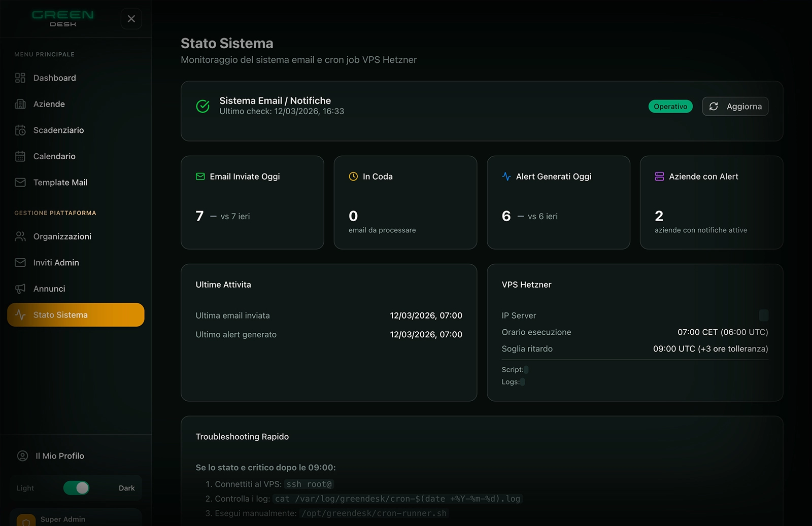The width and height of the screenshot is (812, 526).
Task: Click the Dashboard grid icon
Action: [20, 78]
